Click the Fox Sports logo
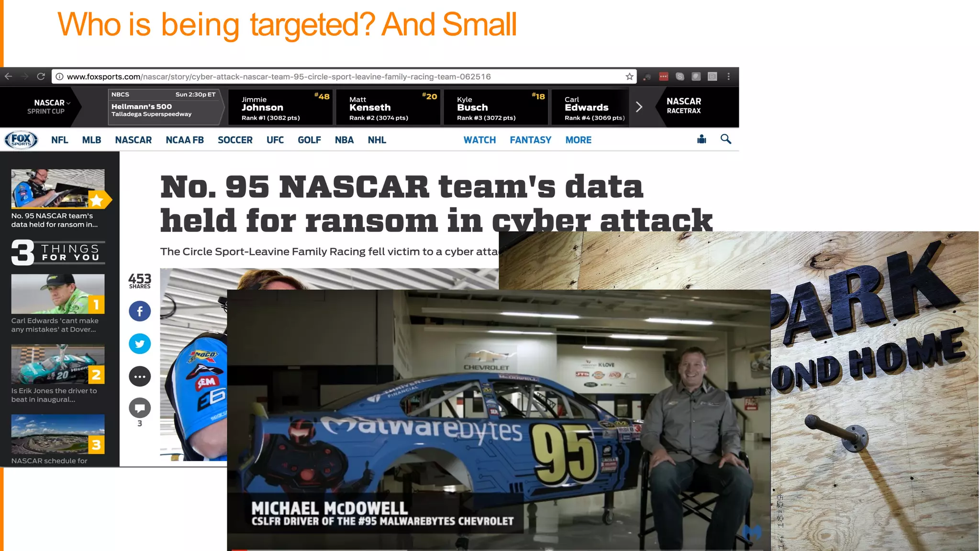 (21, 140)
